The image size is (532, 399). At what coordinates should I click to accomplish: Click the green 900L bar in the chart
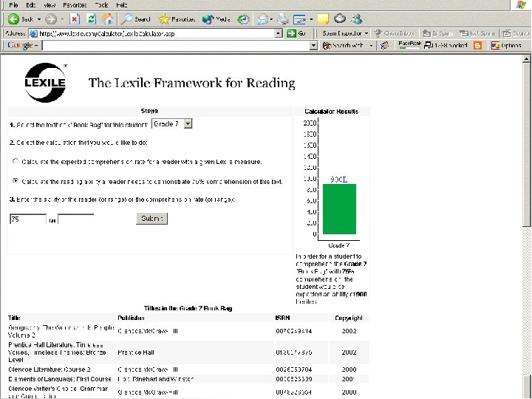339,209
